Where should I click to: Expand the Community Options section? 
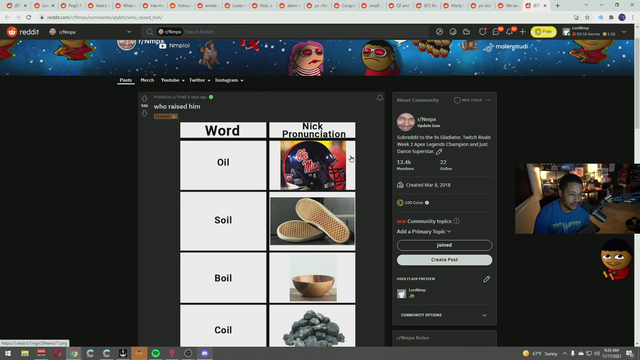(x=444, y=315)
